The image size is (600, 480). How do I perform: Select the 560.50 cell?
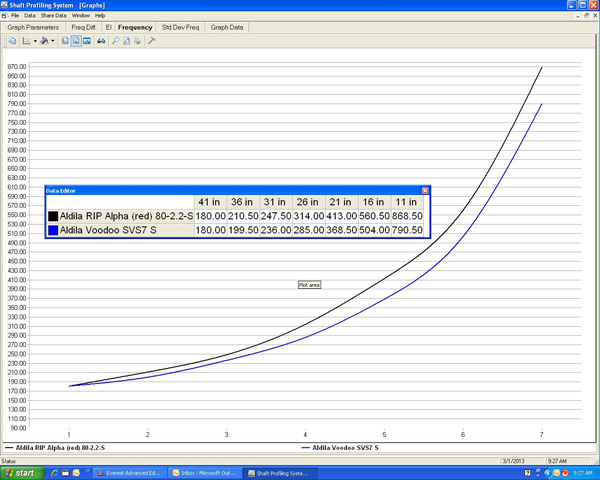(x=374, y=216)
